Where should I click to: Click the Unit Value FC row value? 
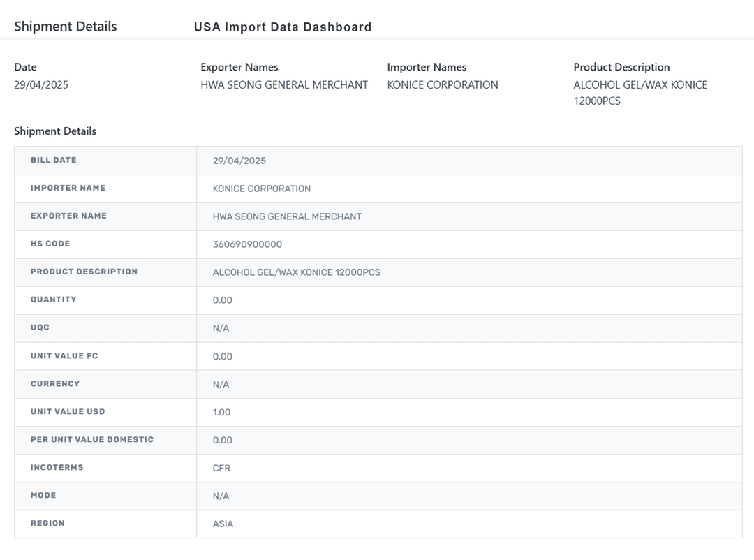(222, 356)
